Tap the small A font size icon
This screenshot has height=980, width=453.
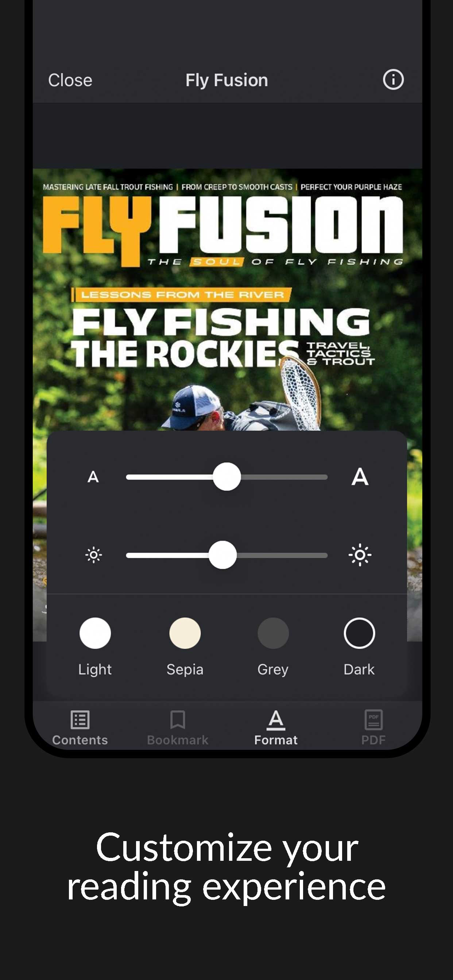(x=93, y=477)
